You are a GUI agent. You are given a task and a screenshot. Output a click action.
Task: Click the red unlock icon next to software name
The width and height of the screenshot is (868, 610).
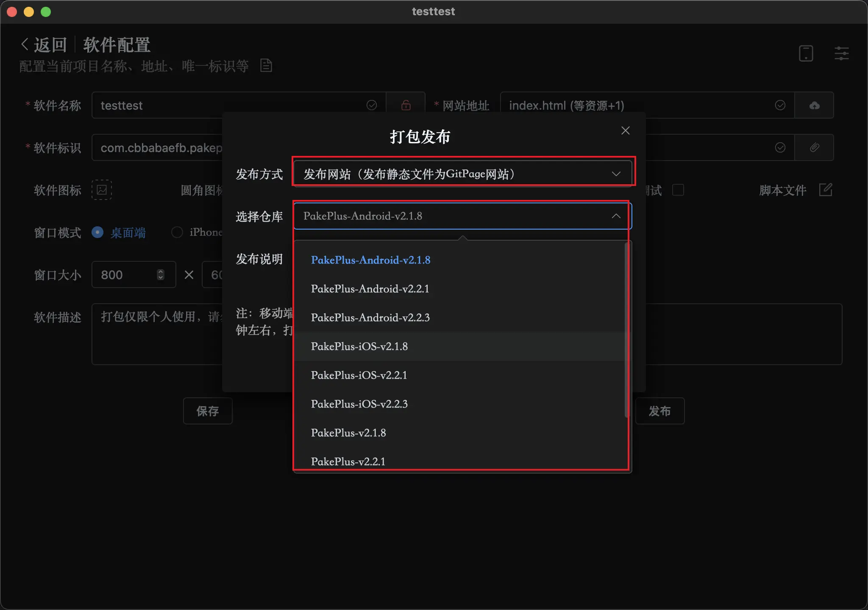[406, 105]
